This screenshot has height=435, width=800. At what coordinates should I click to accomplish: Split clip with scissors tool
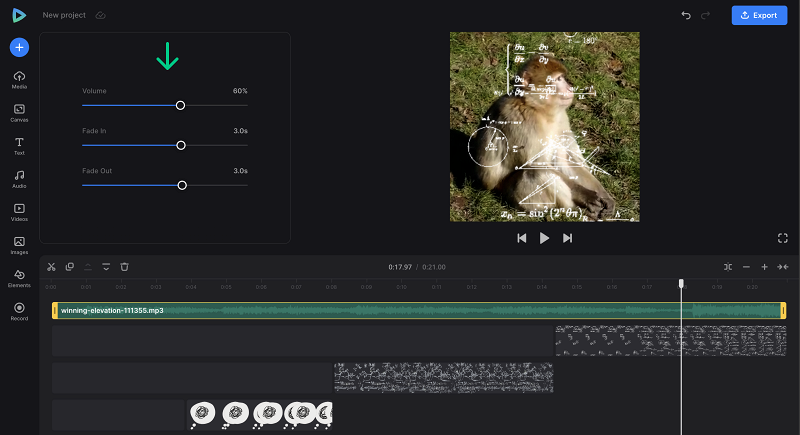click(x=51, y=267)
